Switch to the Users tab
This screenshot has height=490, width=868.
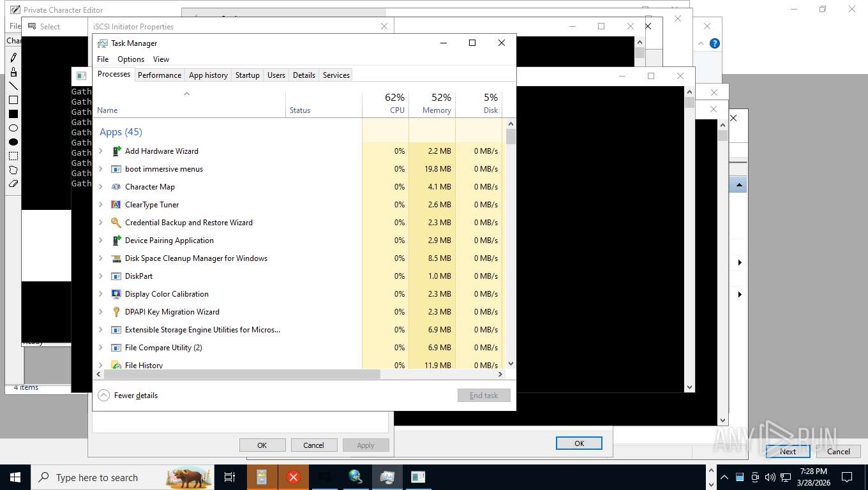(276, 75)
